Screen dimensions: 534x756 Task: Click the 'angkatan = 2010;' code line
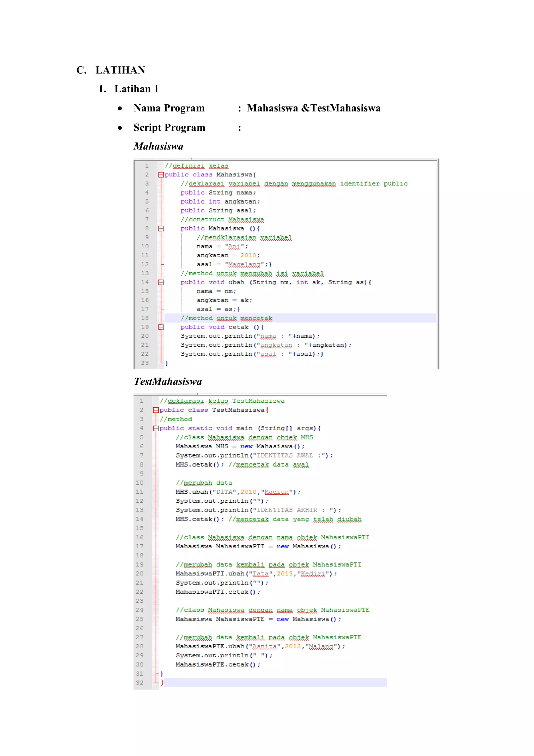coord(228,255)
